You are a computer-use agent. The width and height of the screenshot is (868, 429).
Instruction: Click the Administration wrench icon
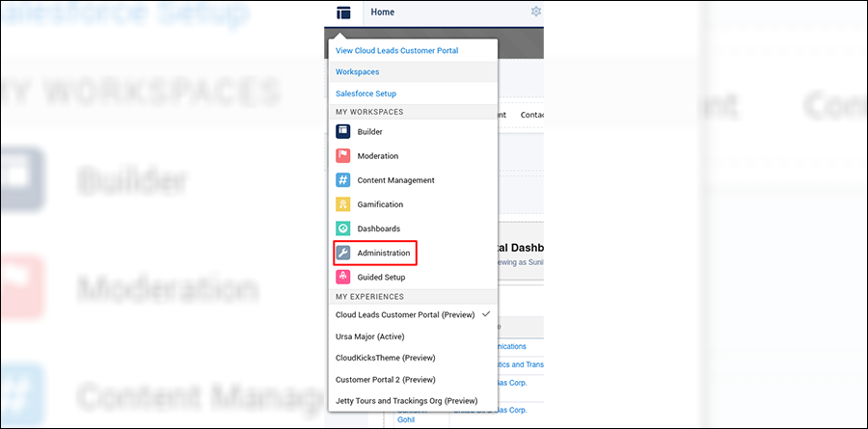342,253
